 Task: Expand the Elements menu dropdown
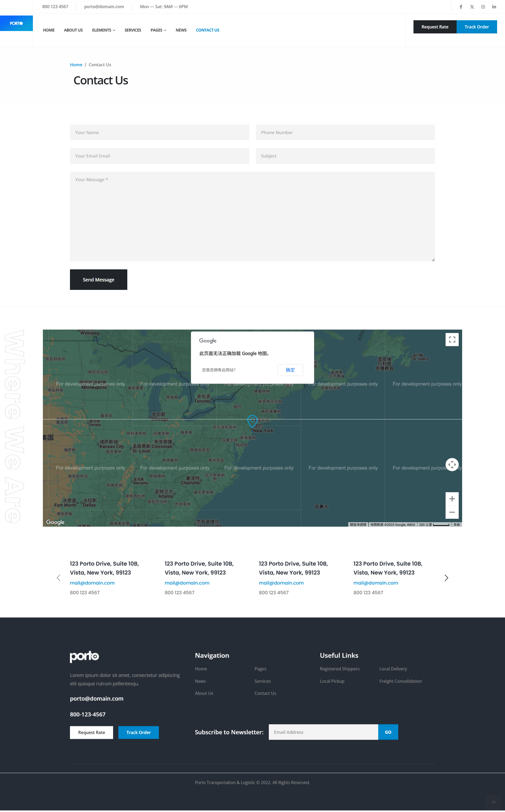pos(104,30)
